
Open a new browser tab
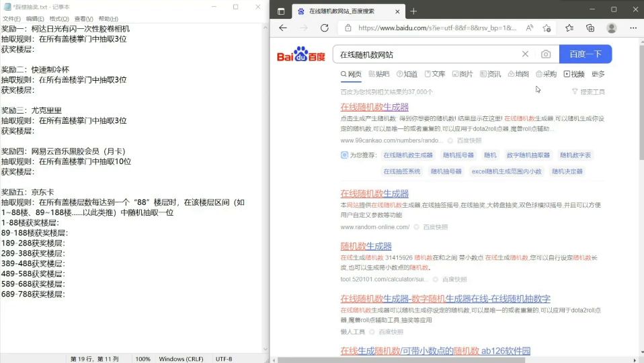413,11
